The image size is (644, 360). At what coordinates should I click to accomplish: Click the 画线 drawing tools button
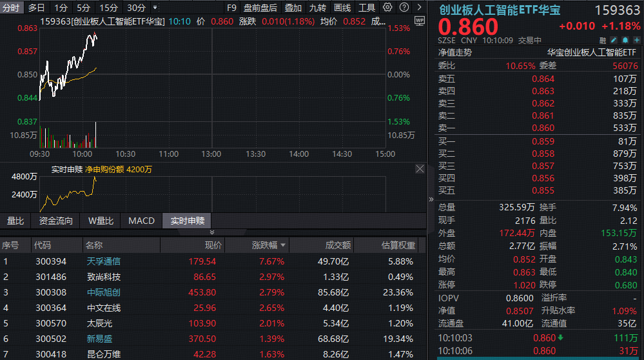(x=342, y=8)
